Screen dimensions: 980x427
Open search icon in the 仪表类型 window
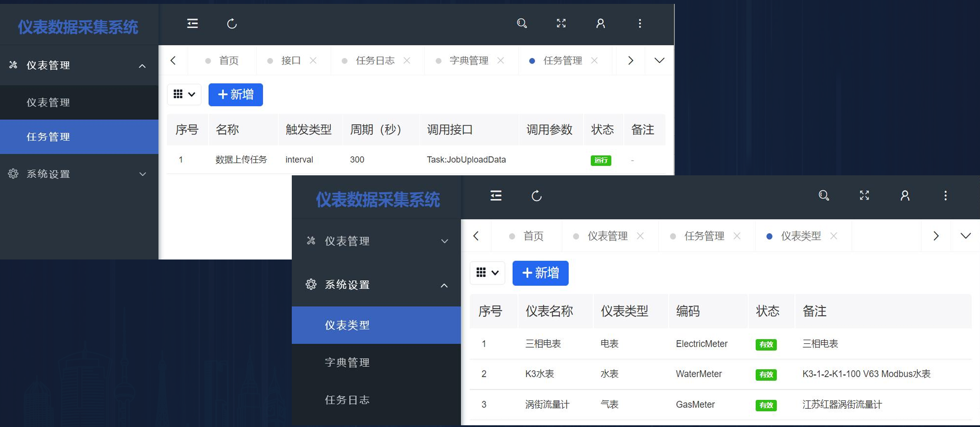(x=824, y=196)
